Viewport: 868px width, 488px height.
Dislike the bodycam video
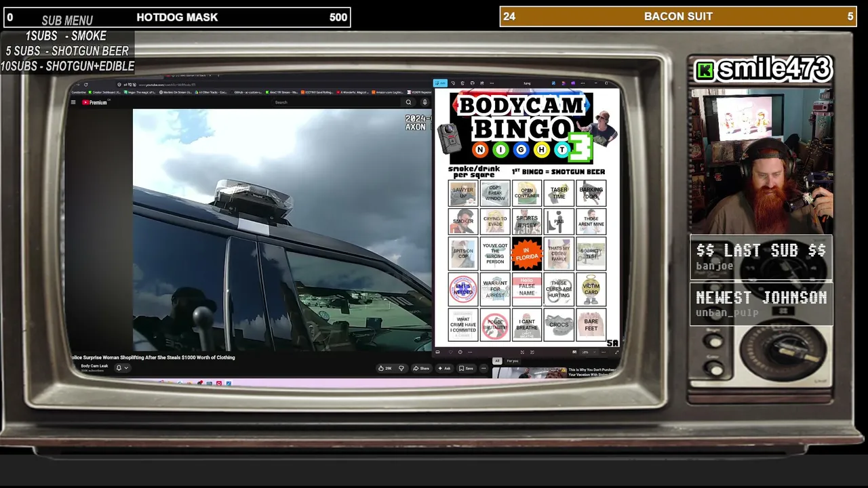pyautogui.click(x=401, y=368)
